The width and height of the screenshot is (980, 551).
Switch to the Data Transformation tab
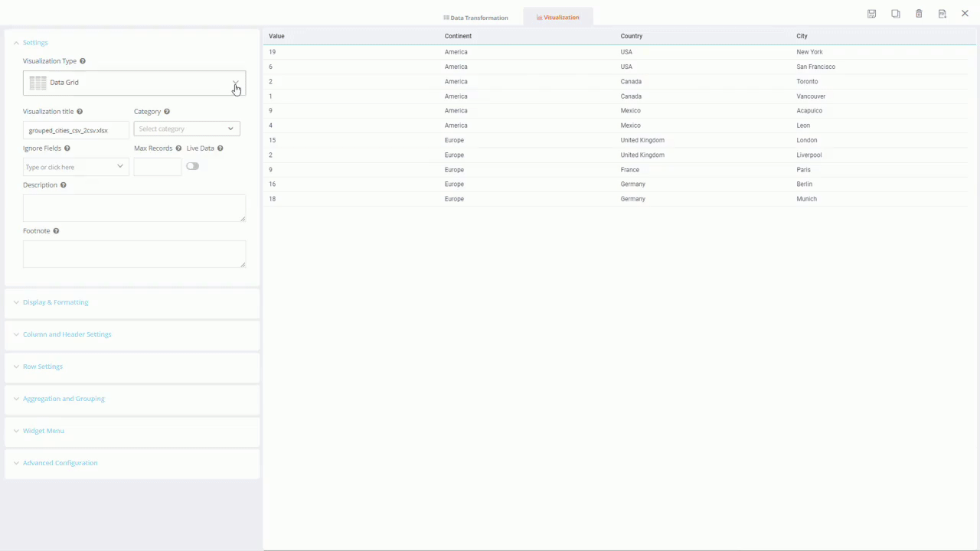pyautogui.click(x=475, y=18)
